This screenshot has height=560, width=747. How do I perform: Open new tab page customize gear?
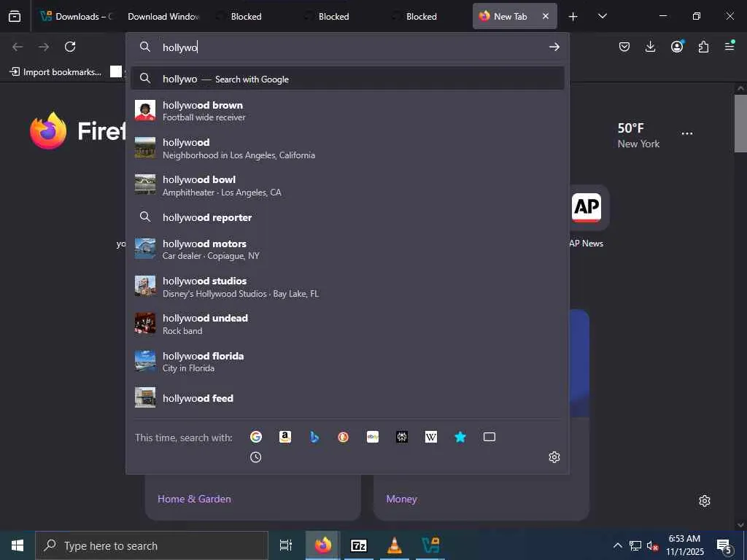(x=705, y=501)
